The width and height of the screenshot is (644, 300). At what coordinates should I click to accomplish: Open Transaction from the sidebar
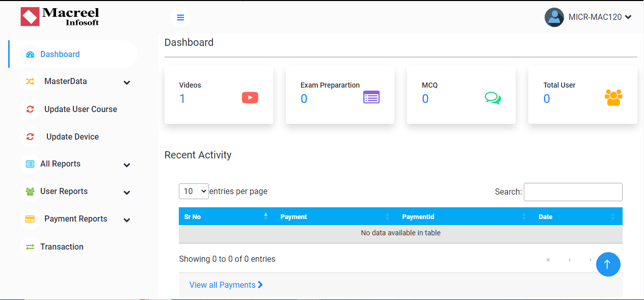(x=62, y=247)
